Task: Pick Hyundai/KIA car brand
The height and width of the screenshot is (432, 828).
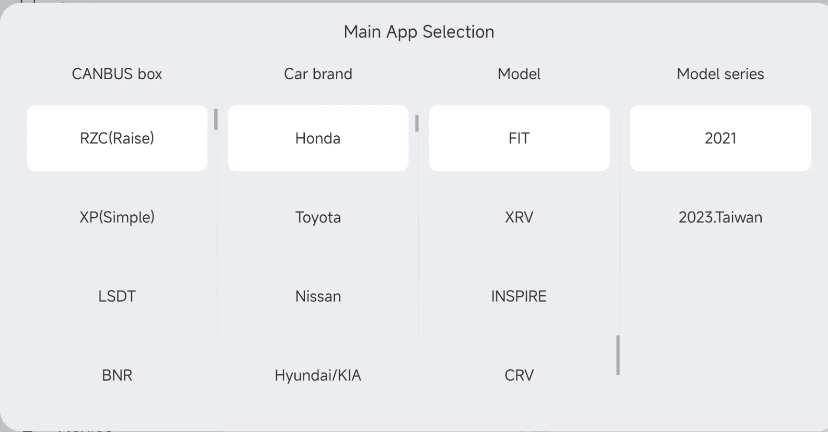Action: [318, 375]
